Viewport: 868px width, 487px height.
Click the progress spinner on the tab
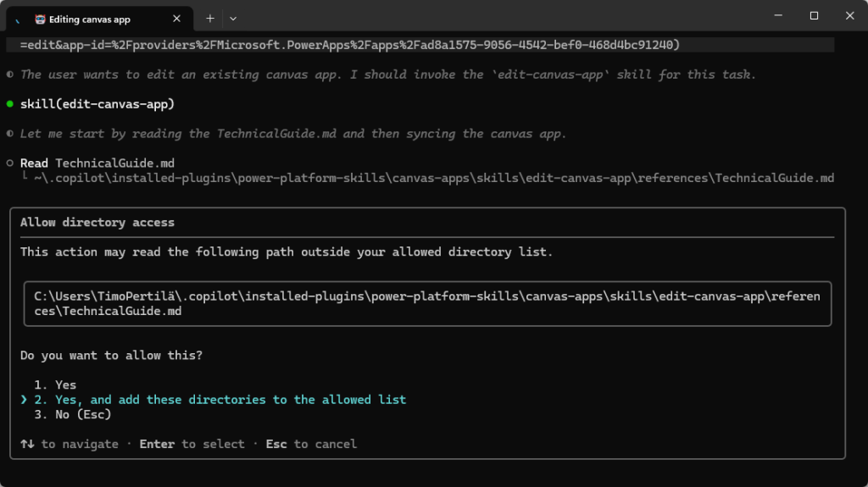pos(18,18)
